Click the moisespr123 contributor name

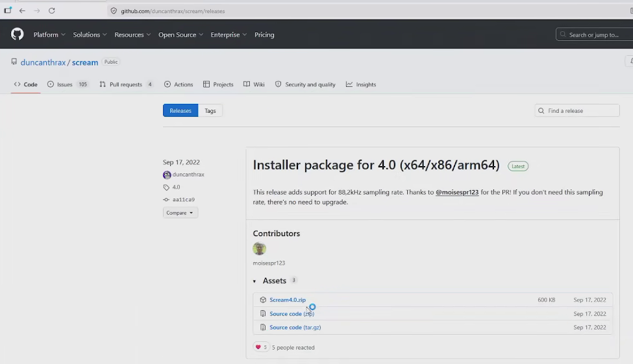click(x=269, y=263)
